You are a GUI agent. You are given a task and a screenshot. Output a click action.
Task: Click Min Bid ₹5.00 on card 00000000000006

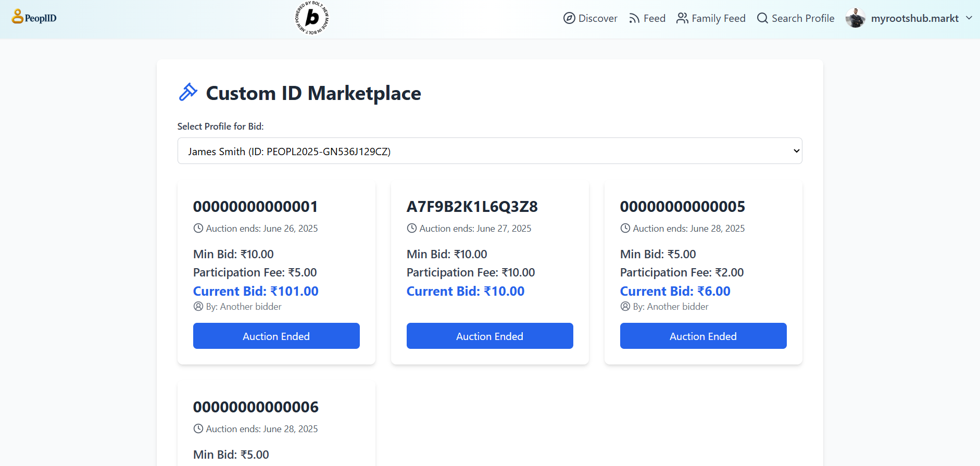(231, 455)
